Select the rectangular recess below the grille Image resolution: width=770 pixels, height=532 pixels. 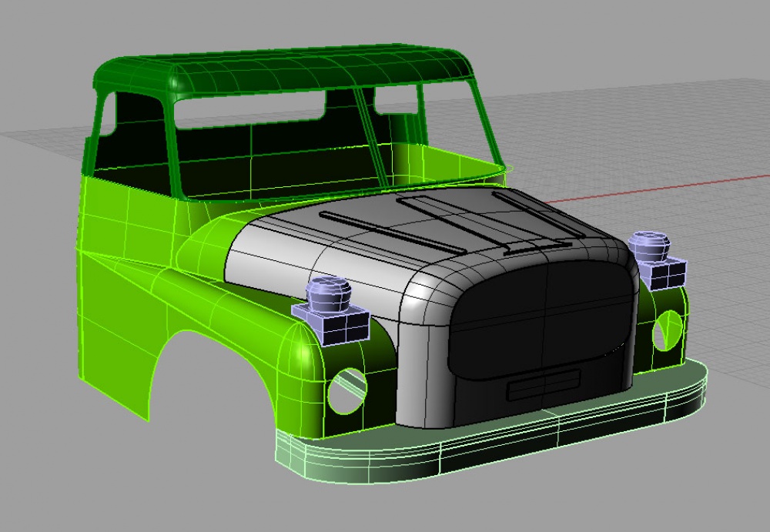544,385
